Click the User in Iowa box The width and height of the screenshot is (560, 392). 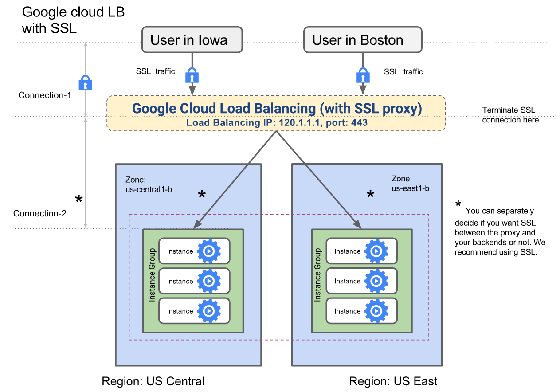[192, 39]
